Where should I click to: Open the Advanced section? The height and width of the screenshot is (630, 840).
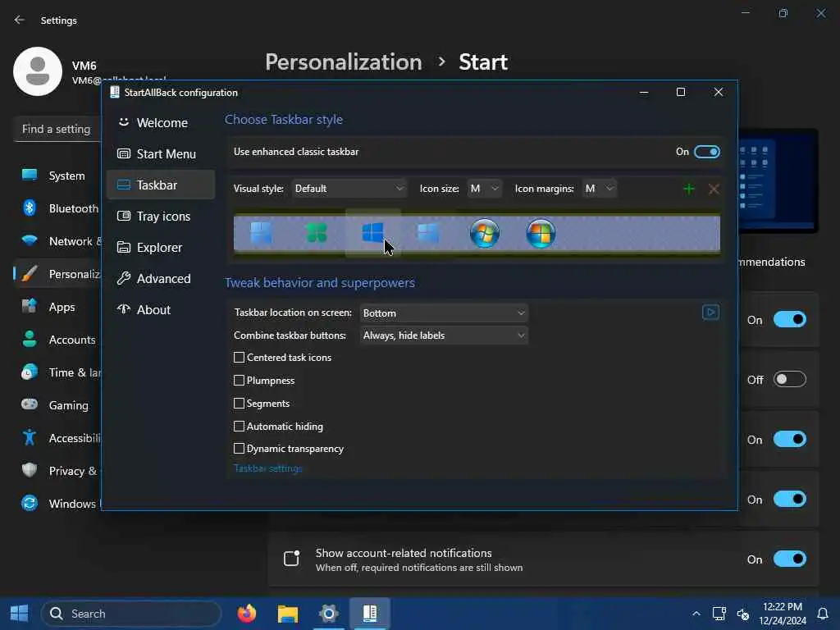[x=161, y=279]
